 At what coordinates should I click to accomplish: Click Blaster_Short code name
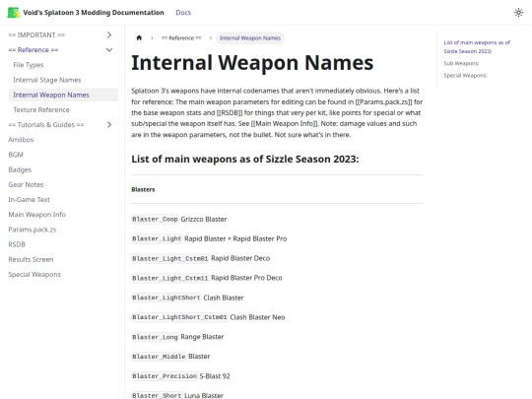pyautogui.click(x=157, y=395)
